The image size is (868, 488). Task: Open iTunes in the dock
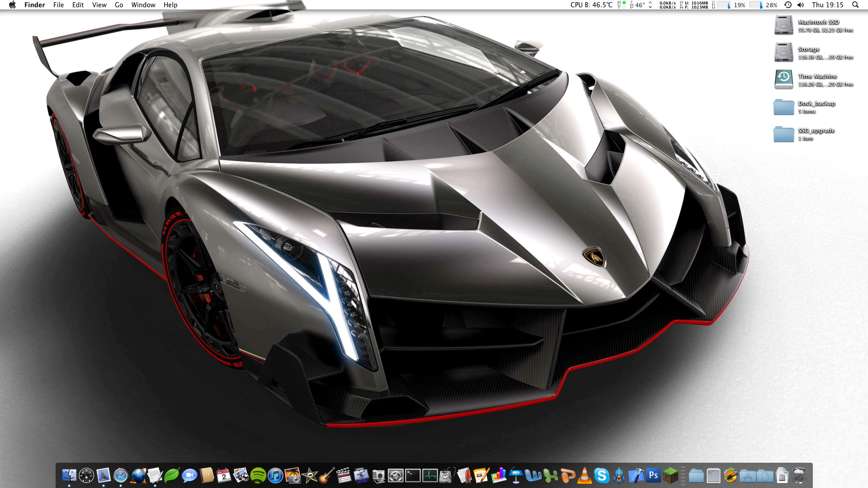(x=275, y=475)
